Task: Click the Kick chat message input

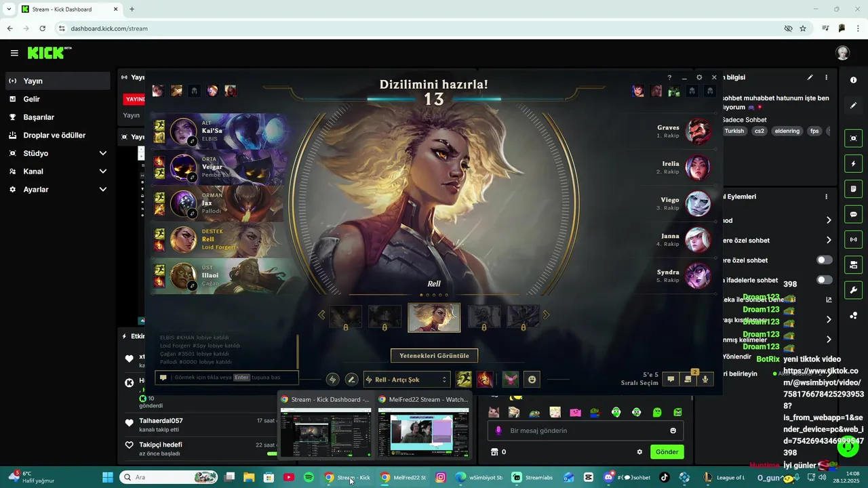Action: pyautogui.click(x=586, y=430)
